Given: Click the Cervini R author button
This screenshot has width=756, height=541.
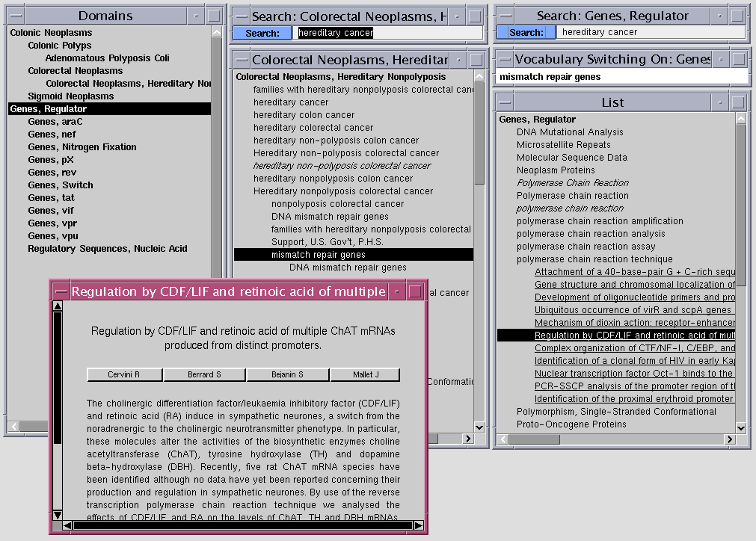Looking at the screenshot, I should coord(124,375).
